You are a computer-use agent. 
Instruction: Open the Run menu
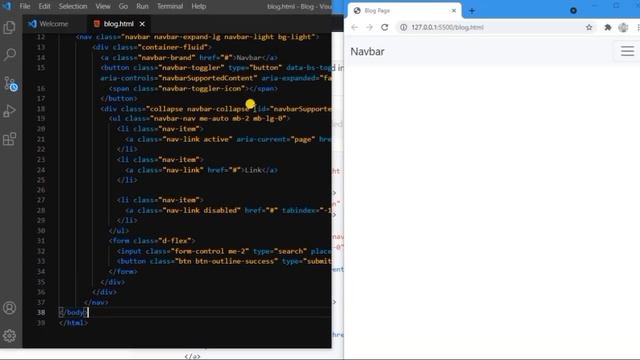pyautogui.click(x=142, y=7)
